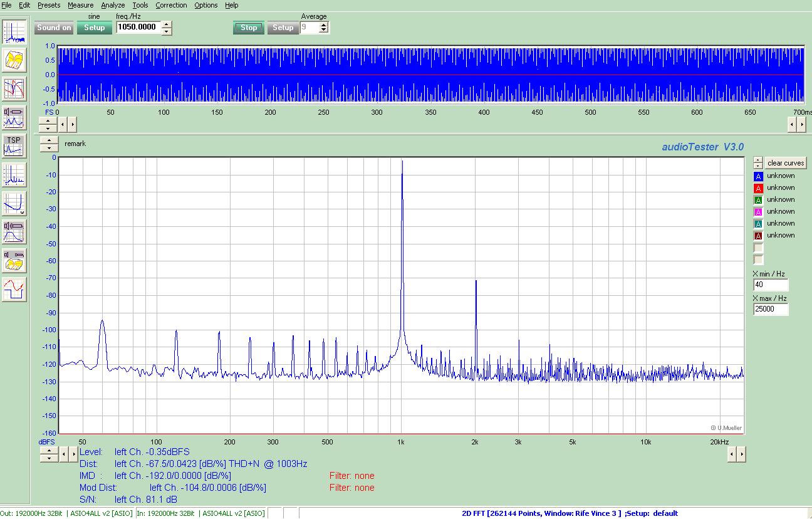Increase the Average count with up arrow
812x519 pixels.
tap(323, 24)
